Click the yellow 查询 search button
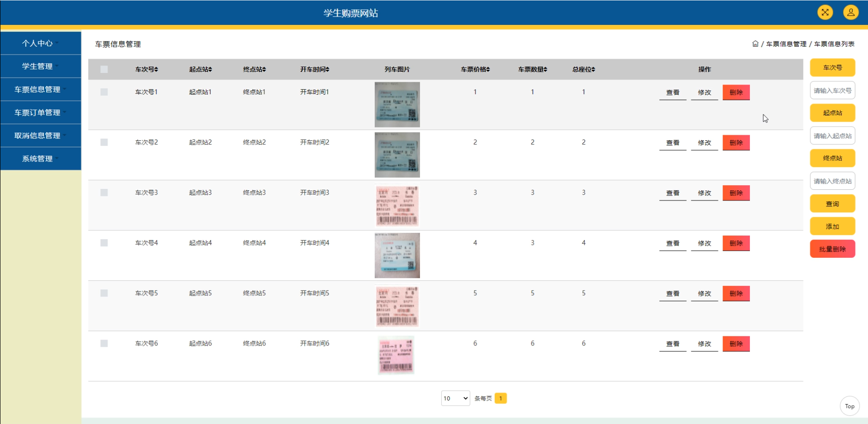Image resolution: width=868 pixels, height=424 pixels. pos(832,204)
